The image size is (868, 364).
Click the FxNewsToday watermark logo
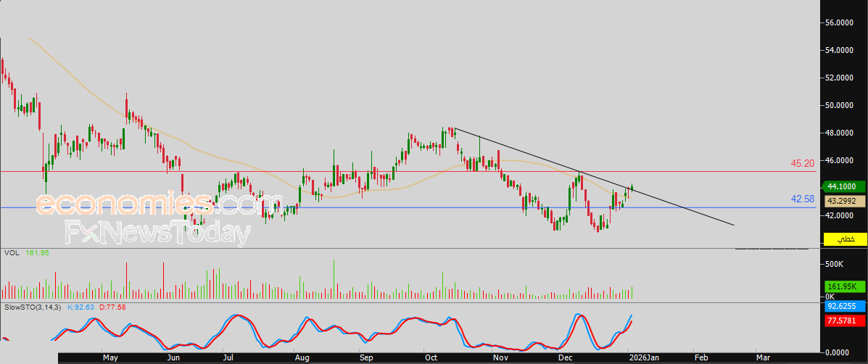pyautogui.click(x=158, y=233)
